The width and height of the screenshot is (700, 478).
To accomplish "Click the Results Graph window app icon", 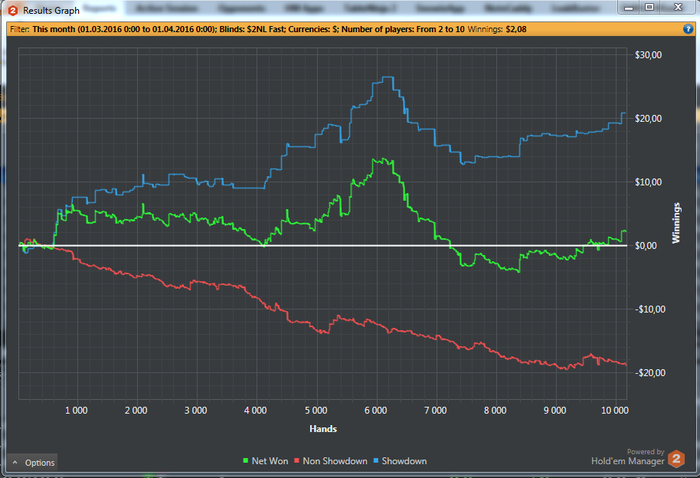I will pyautogui.click(x=13, y=10).
